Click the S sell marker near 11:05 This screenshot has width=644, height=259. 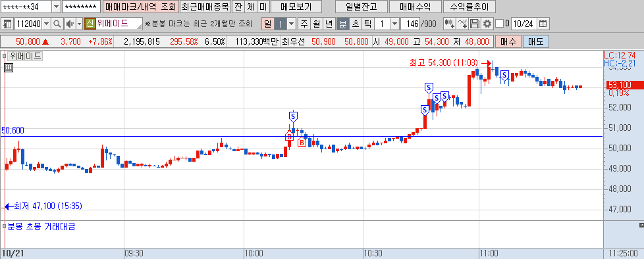(x=505, y=76)
